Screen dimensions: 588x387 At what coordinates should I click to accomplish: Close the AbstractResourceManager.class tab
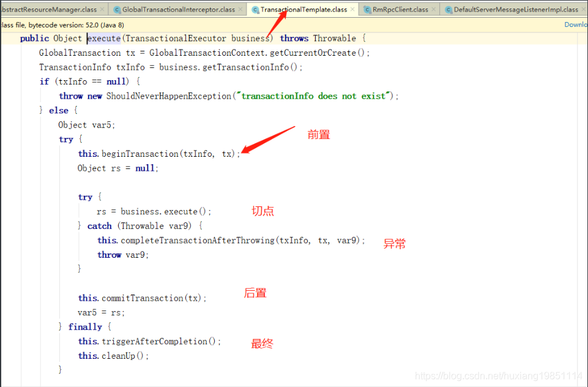102,9
